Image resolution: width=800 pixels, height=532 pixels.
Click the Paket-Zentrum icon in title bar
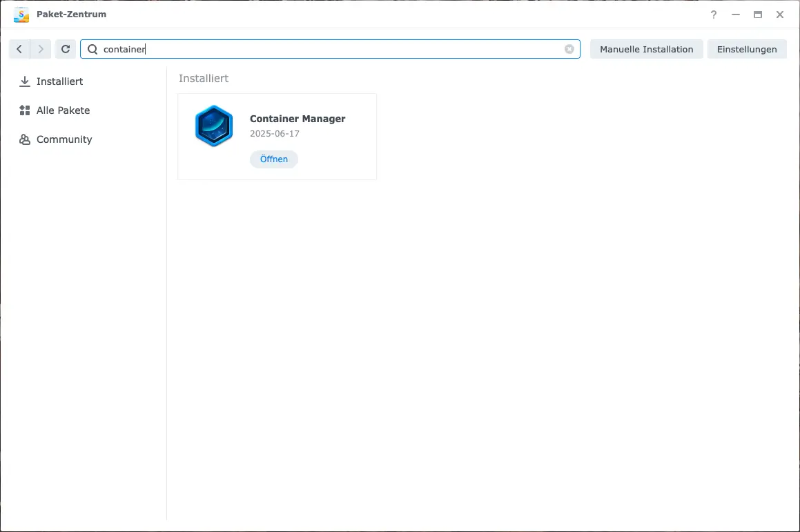[21, 14]
